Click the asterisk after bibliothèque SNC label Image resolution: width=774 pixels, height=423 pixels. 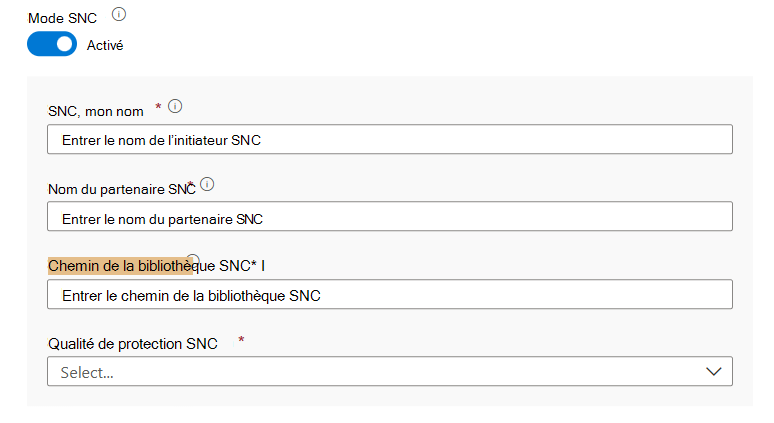point(254,264)
